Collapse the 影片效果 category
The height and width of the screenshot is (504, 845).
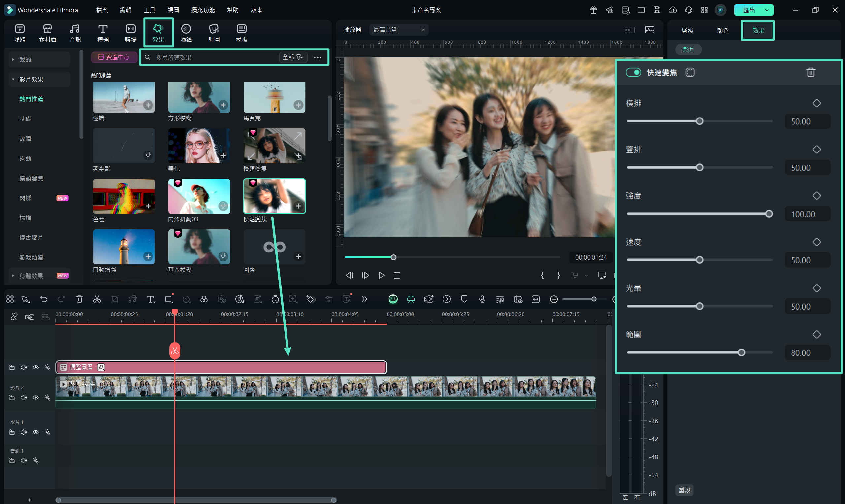(13, 79)
